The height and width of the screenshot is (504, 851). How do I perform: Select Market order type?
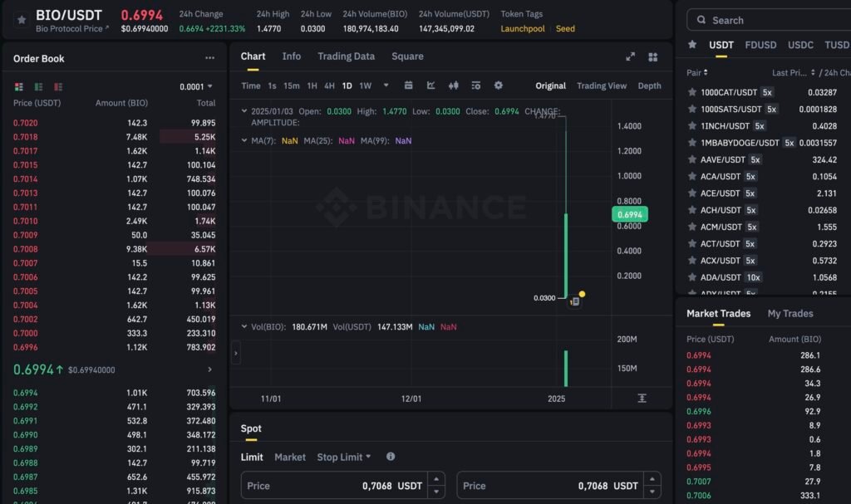coord(290,457)
